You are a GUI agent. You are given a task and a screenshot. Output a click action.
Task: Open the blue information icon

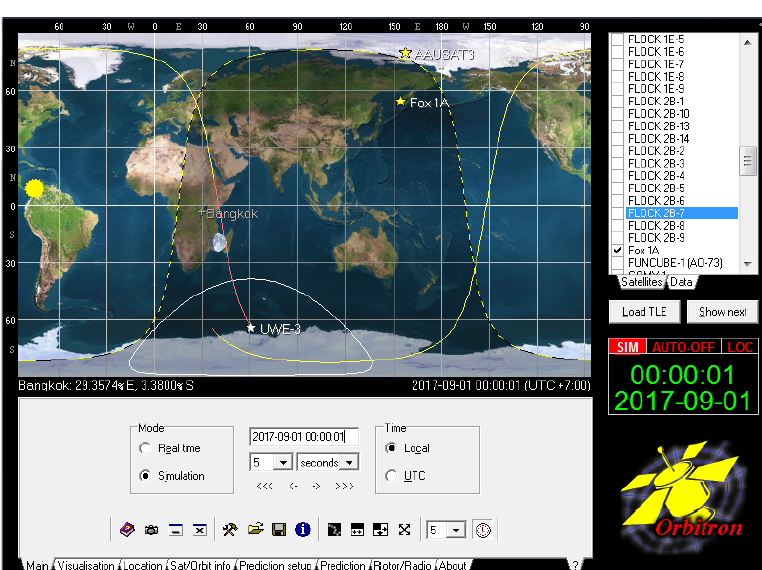303,529
